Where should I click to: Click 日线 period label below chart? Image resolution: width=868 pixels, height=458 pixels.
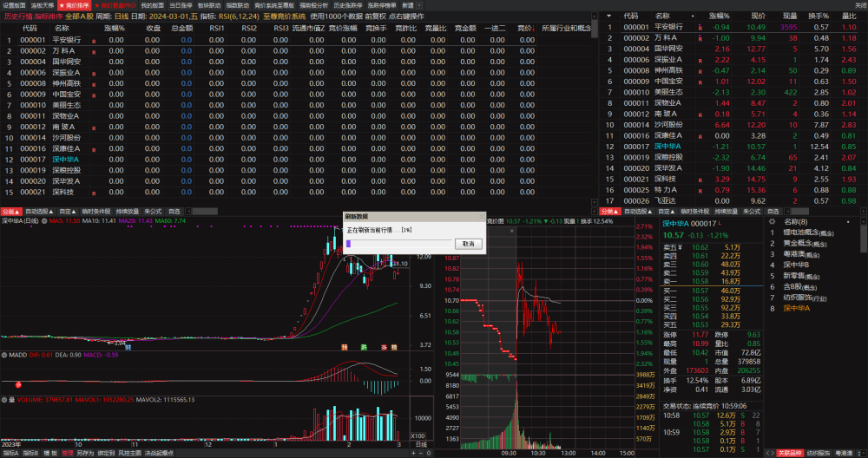pyautogui.click(x=421, y=445)
